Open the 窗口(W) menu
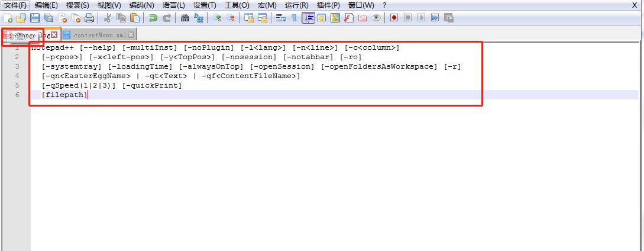Screen dimensions: 644x251 click(361, 5)
